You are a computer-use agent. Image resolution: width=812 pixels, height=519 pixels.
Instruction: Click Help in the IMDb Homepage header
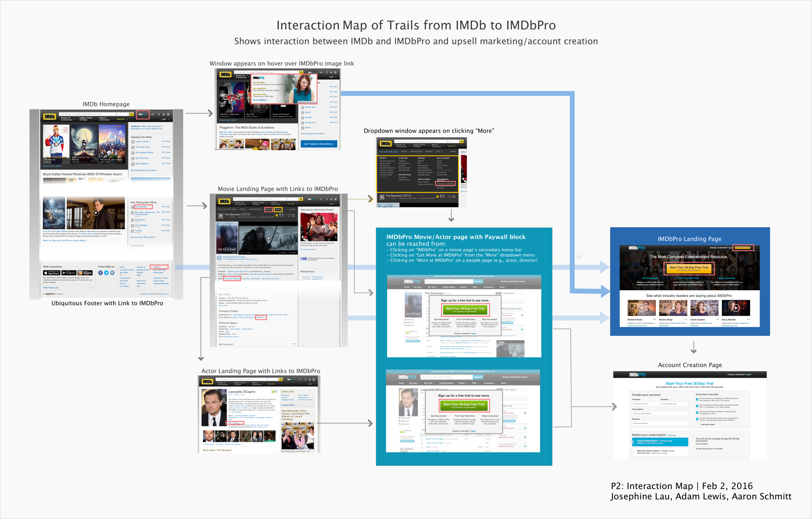click(152, 114)
